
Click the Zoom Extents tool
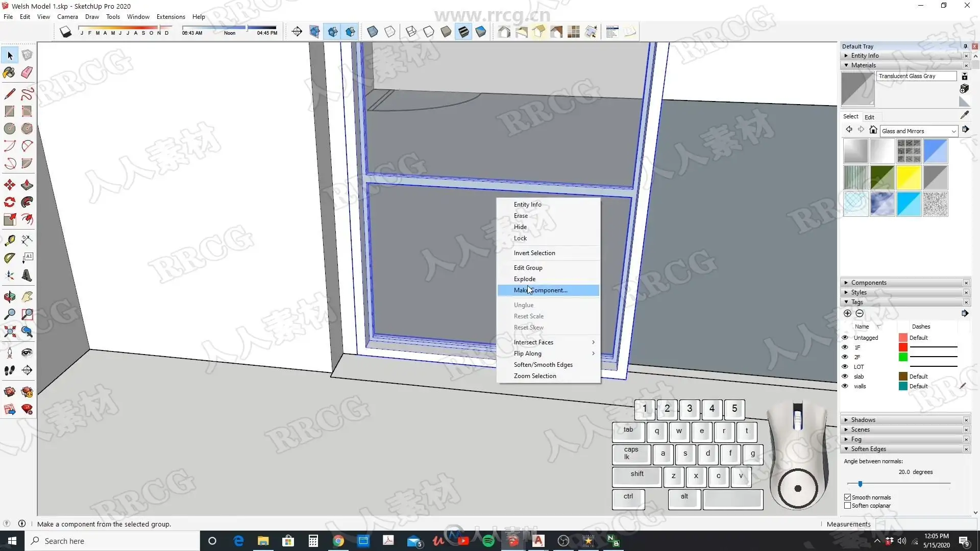[x=9, y=332]
